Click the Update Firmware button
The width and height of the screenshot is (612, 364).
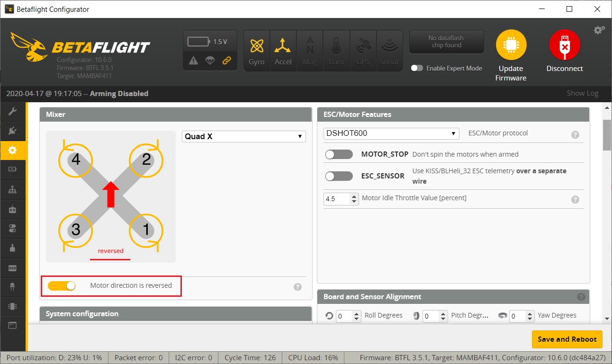pos(511,56)
